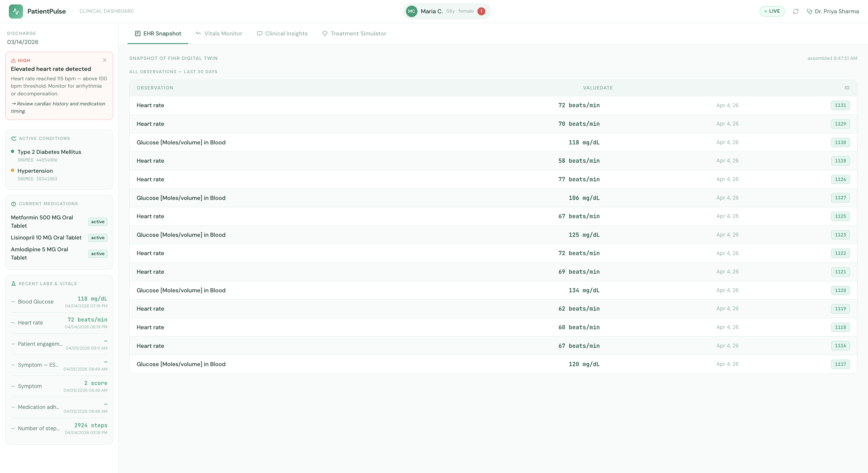Switch to the Vitals Monitor tab
This screenshot has width=868, height=473.
coord(219,34)
